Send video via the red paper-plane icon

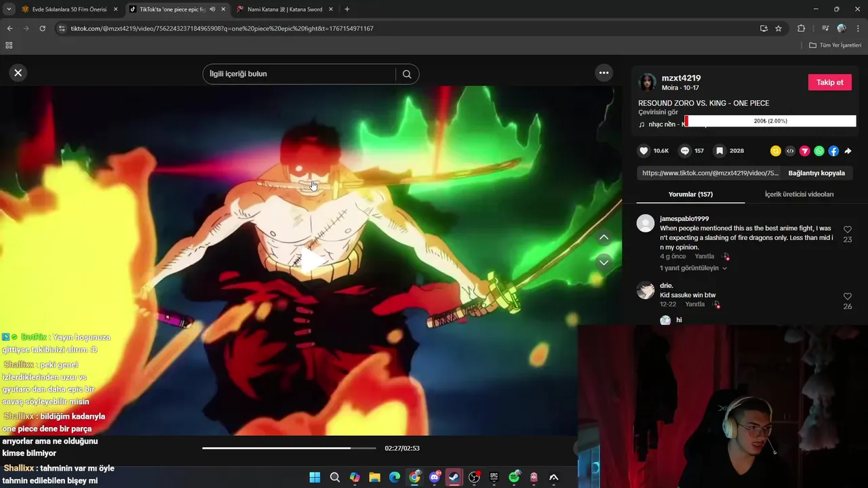coord(805,150)
